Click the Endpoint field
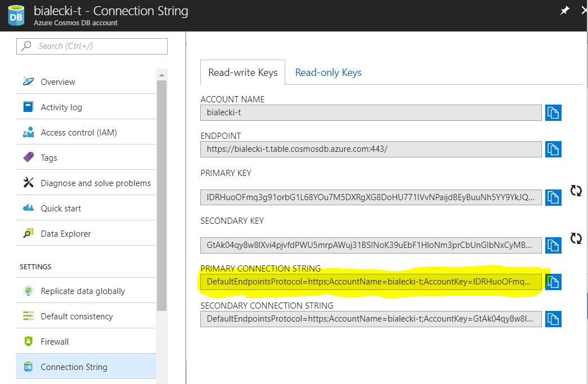Viewport: 588px width, 384px height. [x=371, y=150]
